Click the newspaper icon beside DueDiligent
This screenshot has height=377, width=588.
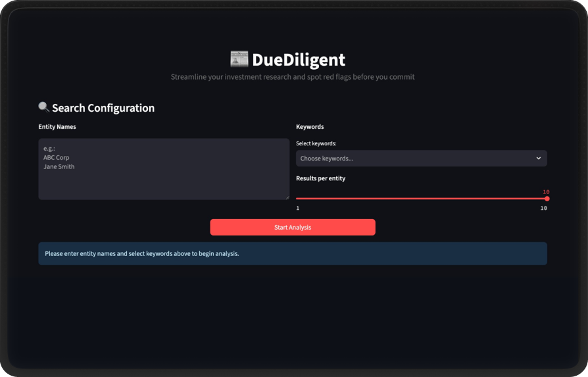239,59
